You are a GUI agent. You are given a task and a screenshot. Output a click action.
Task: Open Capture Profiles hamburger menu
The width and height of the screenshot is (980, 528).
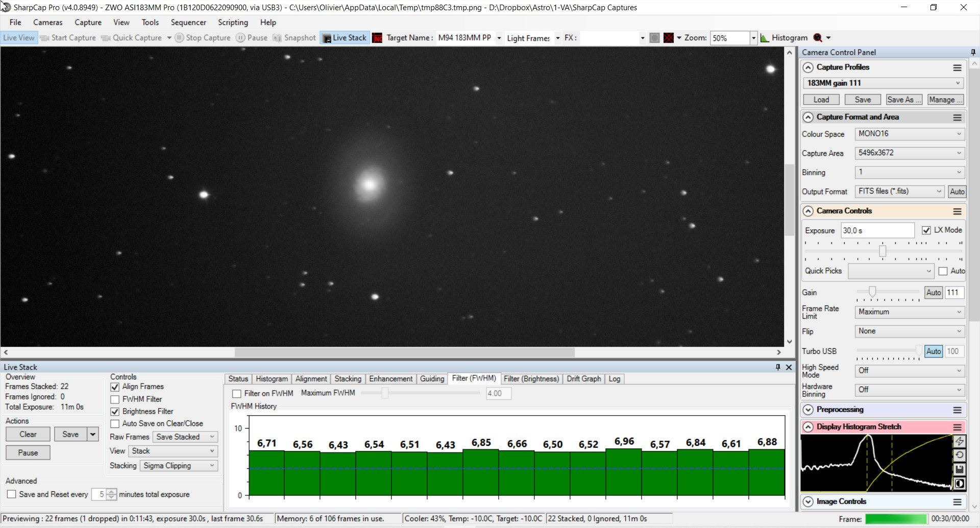(x=957, y=67)
